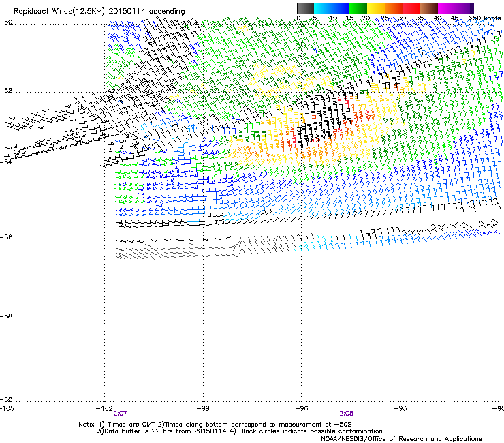This screenshot has width=504, height=443.
Task: Click the purple '2:08' time marker
Action: [346, 414]
